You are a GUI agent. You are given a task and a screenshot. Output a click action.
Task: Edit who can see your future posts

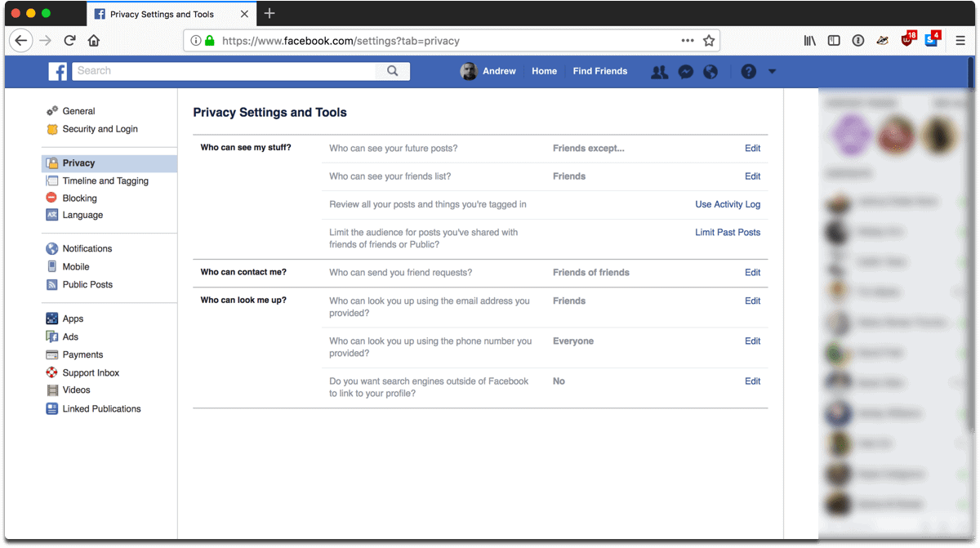752,149
